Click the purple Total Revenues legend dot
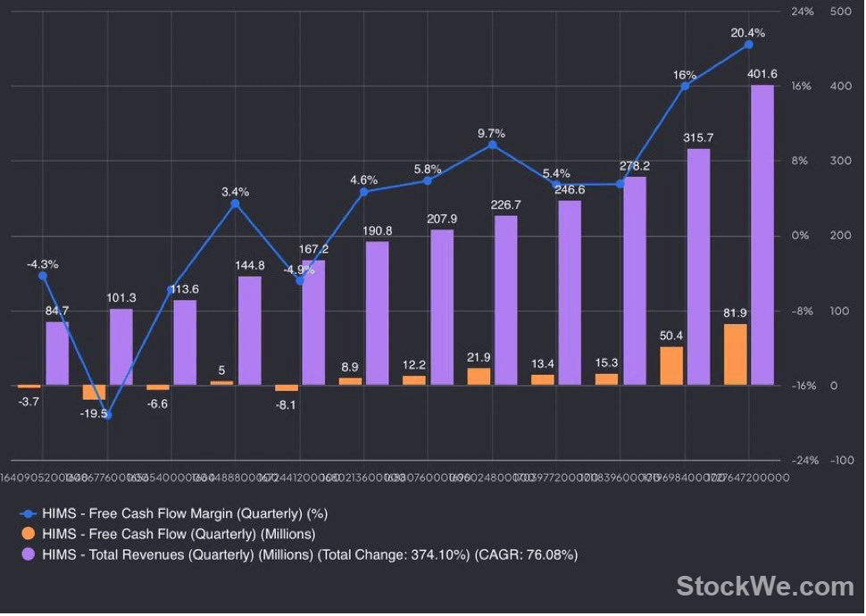The image size is (866, 616). (29, 554)
